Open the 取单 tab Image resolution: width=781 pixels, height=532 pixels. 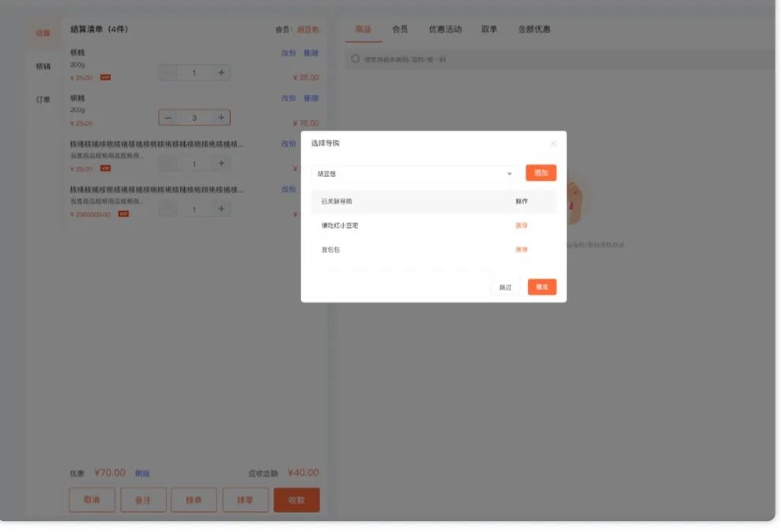489,29
